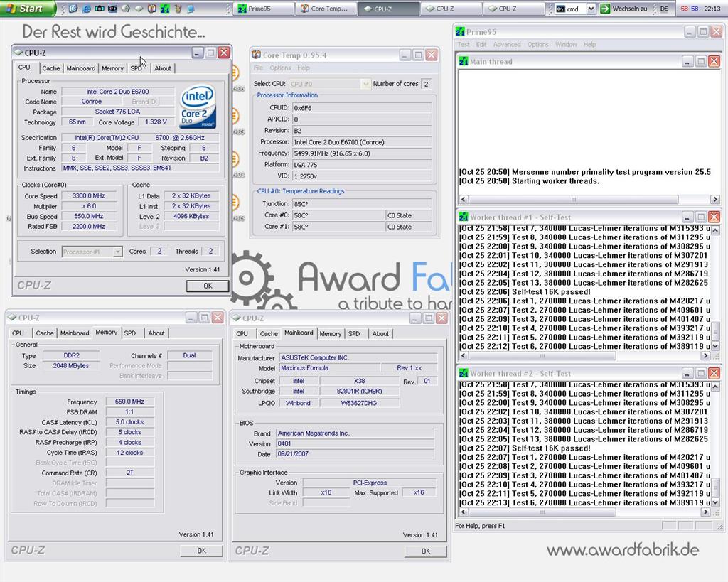
Task: Click the Start button
Action: coord(23,9)
